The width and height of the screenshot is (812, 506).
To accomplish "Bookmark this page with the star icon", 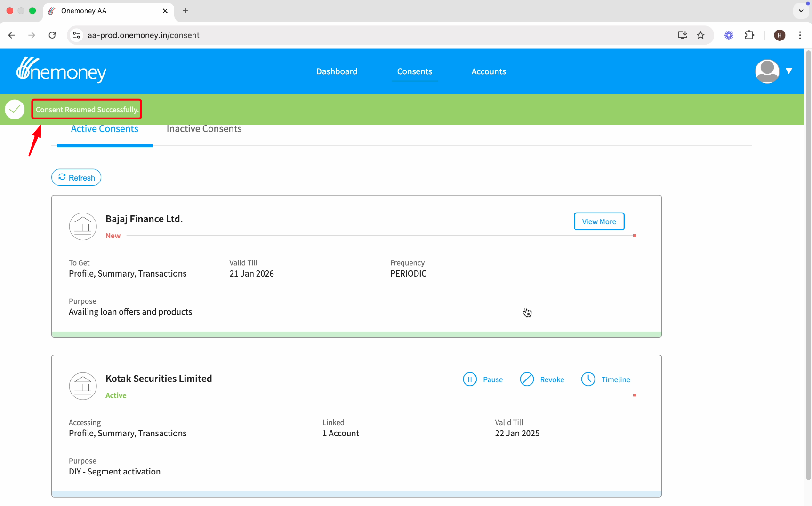I will coord(700,35).
